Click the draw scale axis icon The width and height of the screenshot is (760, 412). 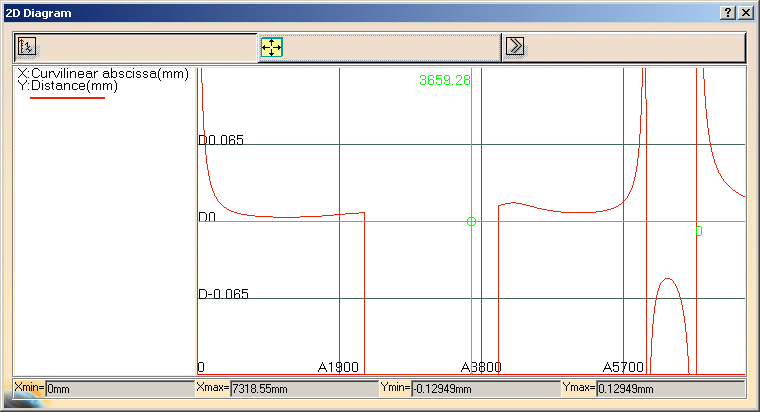(27, 47)
